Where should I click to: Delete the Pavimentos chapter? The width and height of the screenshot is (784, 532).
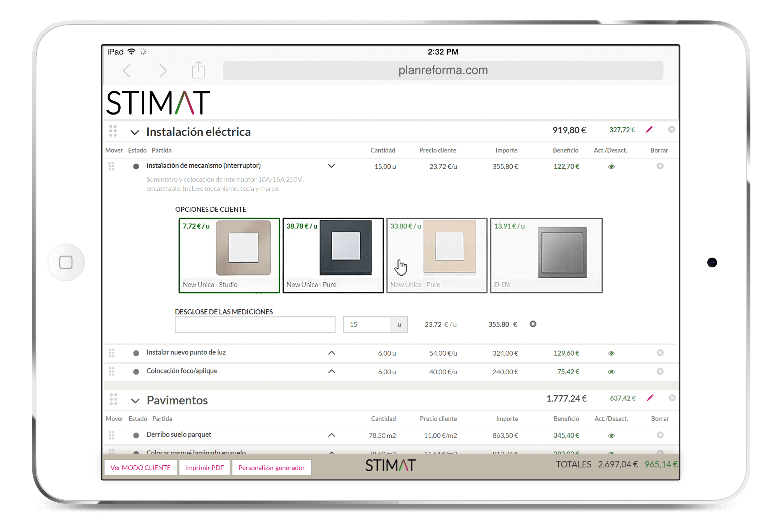tap(672, 398)
